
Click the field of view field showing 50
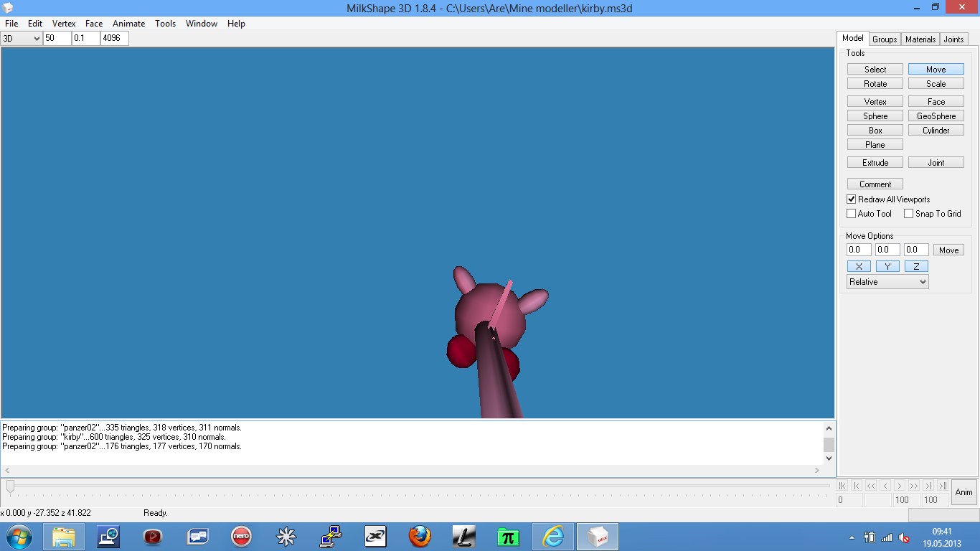tap(57, 39)
